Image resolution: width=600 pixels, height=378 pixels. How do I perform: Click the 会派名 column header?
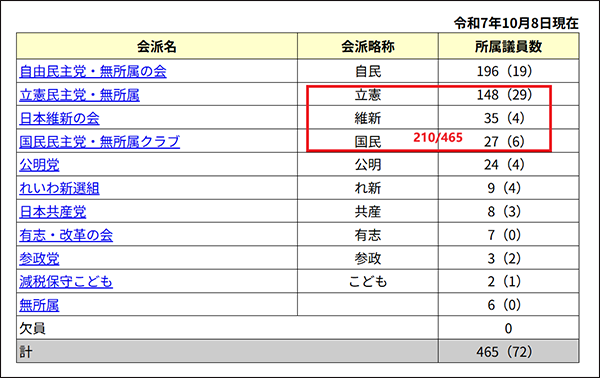157,46
